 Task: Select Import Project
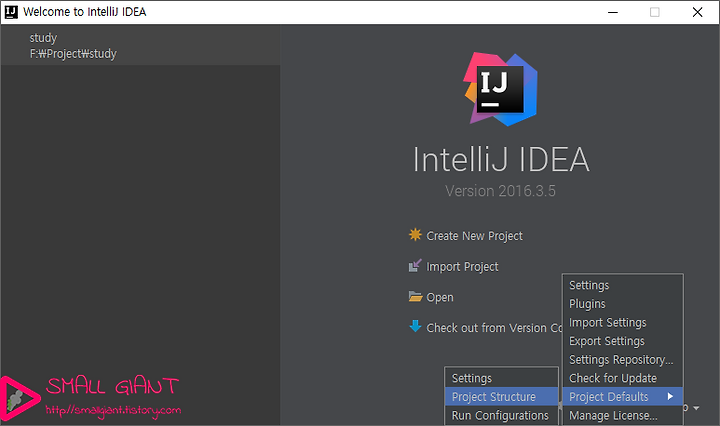(x=462, y=267)
